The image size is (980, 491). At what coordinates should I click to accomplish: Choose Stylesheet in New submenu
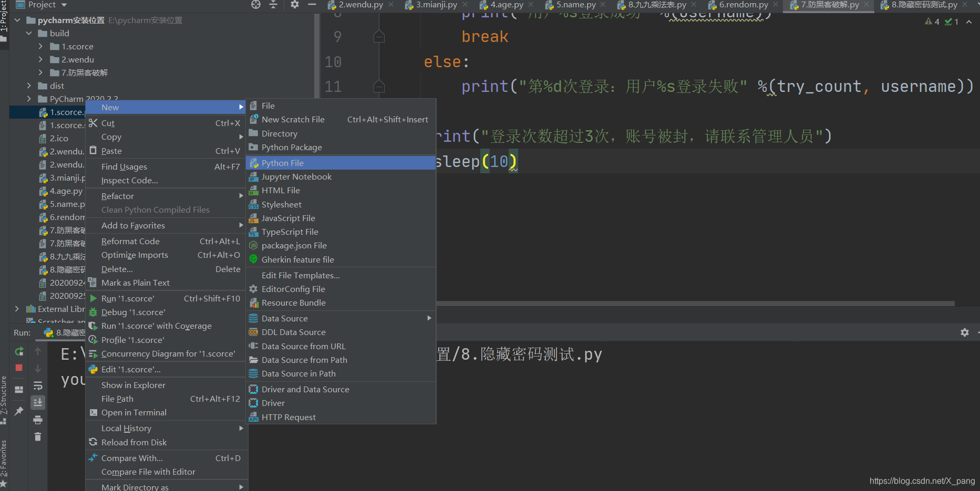click(341, 204)
